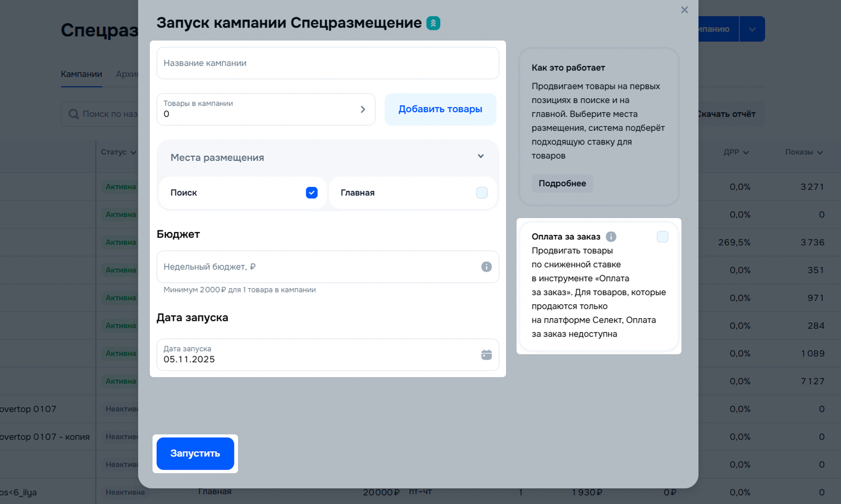Open dropdown arrow next to create campaign button
The height and width of the screenshot is (504, 841).
752,29
